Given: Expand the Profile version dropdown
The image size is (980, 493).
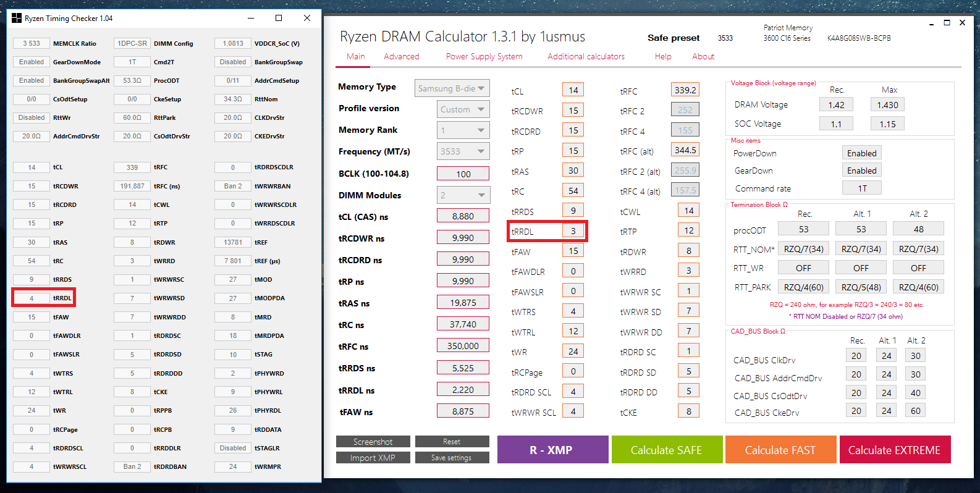Looking at the screenshot, I should (x=463, y=109).
